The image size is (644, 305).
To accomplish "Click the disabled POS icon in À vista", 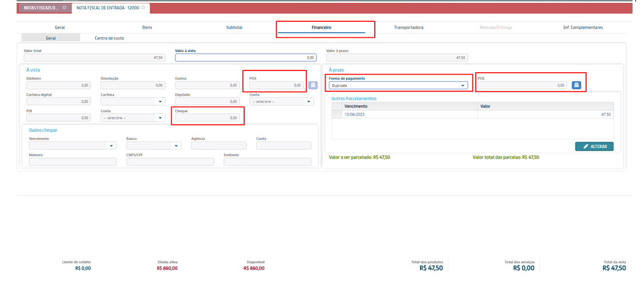I will (313, 85).
